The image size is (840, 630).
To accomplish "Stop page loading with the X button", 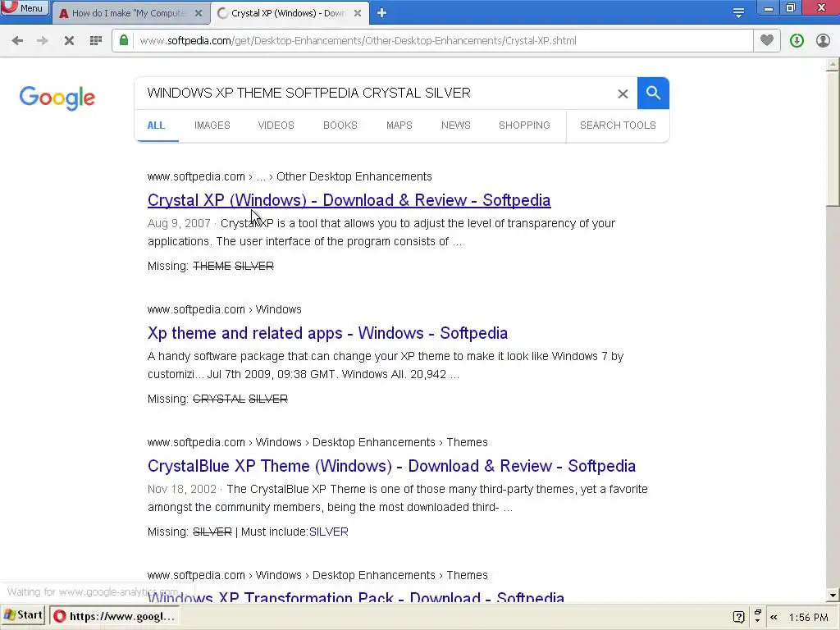I will coord(69,41).
